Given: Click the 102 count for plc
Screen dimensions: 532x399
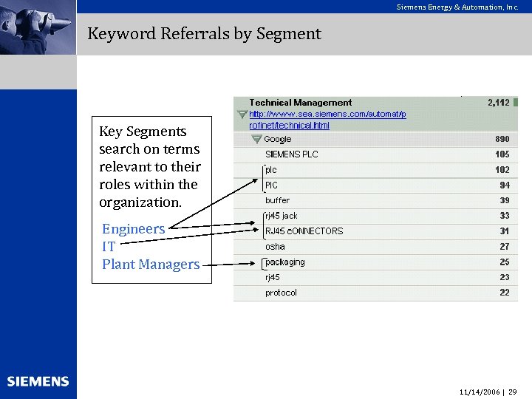Looking at the screenshot, I should (x=502, y=170).
